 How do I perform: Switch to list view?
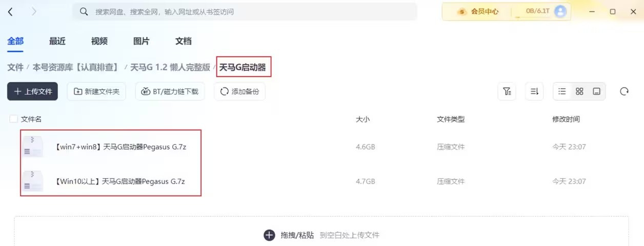562,91
